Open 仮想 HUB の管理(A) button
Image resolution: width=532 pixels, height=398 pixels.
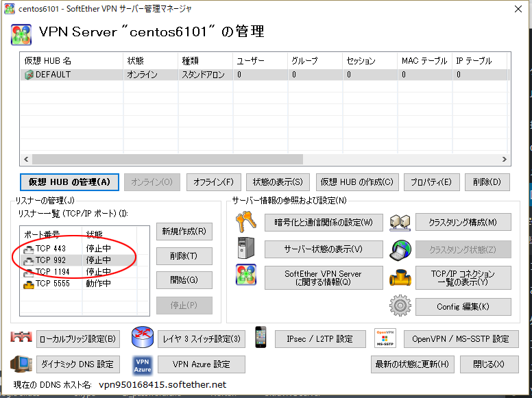(69, 182)
